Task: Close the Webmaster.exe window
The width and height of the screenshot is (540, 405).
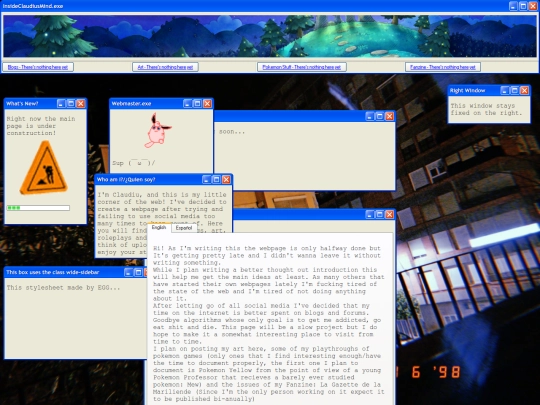Action: [207, 103]
